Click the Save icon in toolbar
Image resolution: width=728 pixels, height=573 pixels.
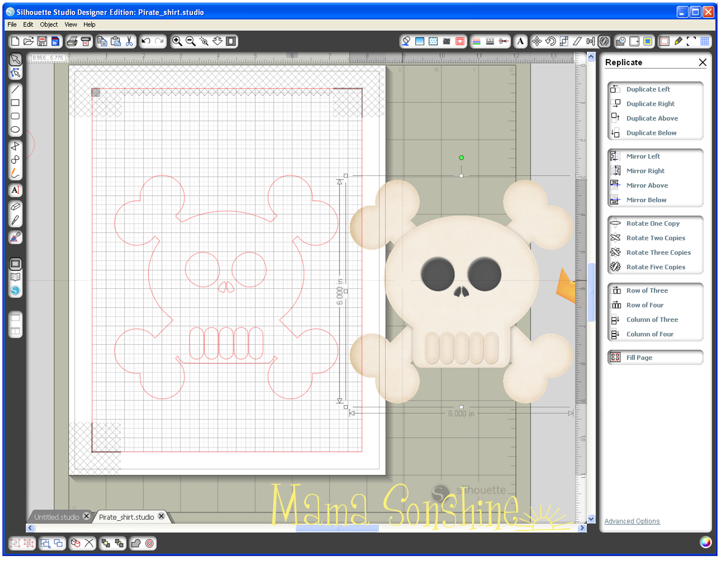(x=42, y=41)
